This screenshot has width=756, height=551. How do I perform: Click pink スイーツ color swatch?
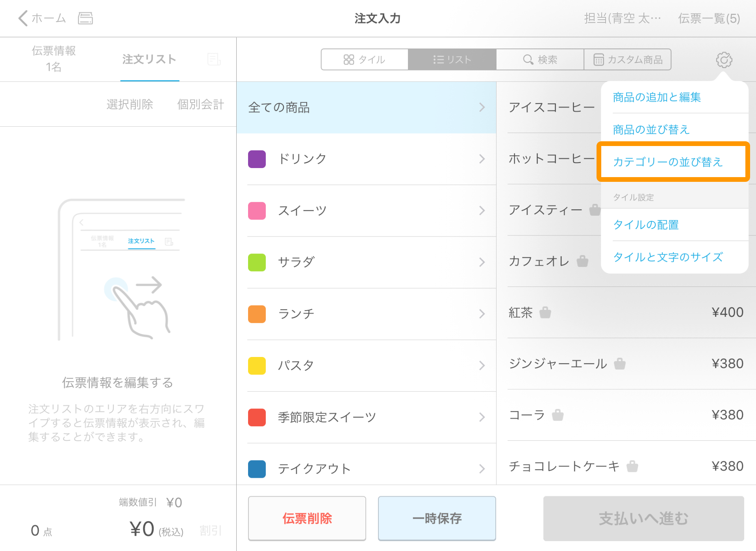pos(257,211)
